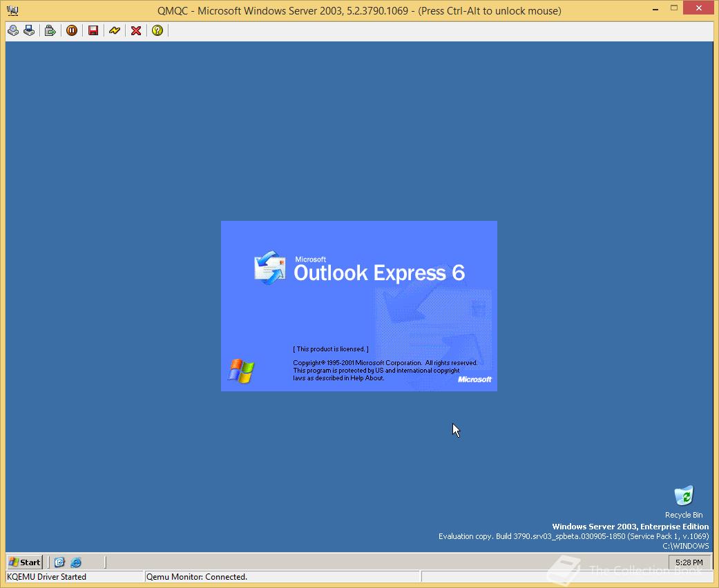Pause the virtual machine
The image size is (719, 588).
pyautogui.click(x=72, y=30)
